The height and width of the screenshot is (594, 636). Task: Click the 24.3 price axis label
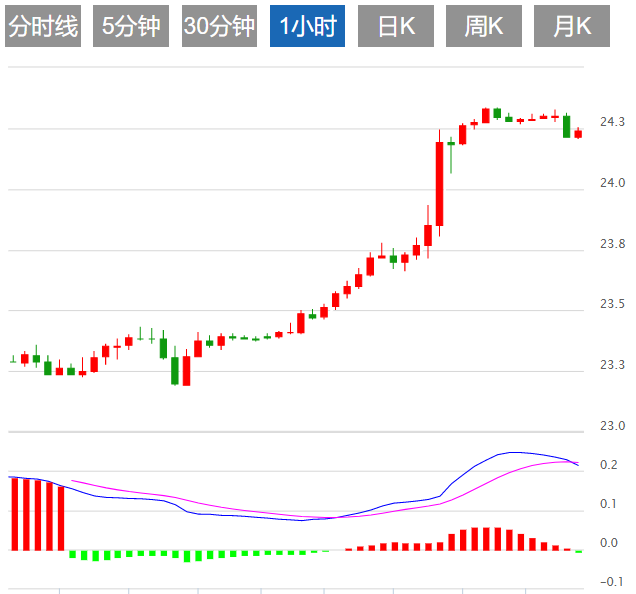pos(612,122)
